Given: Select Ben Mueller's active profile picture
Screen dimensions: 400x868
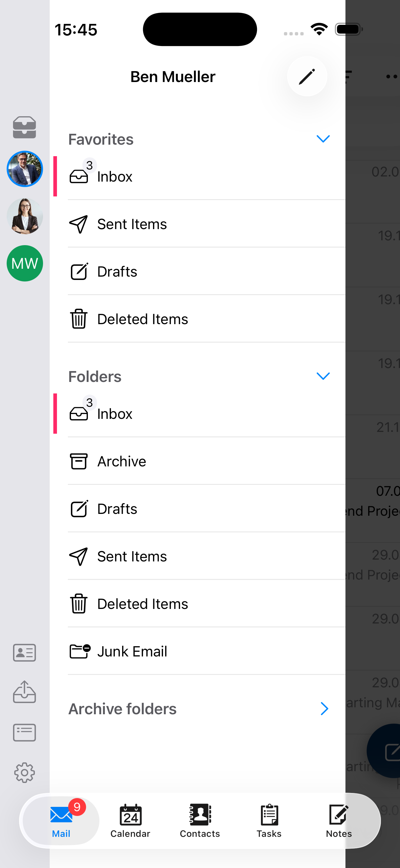Looking at the screenshot, I should pos(25,169).
